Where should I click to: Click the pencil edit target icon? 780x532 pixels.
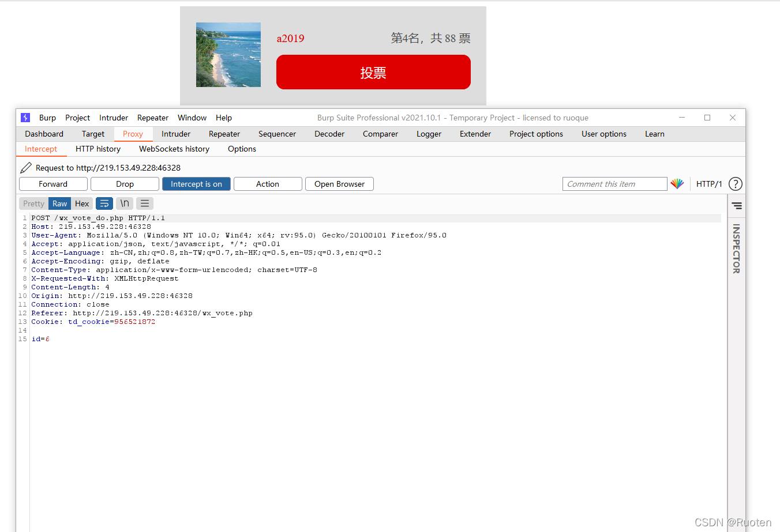pos(26,168)
